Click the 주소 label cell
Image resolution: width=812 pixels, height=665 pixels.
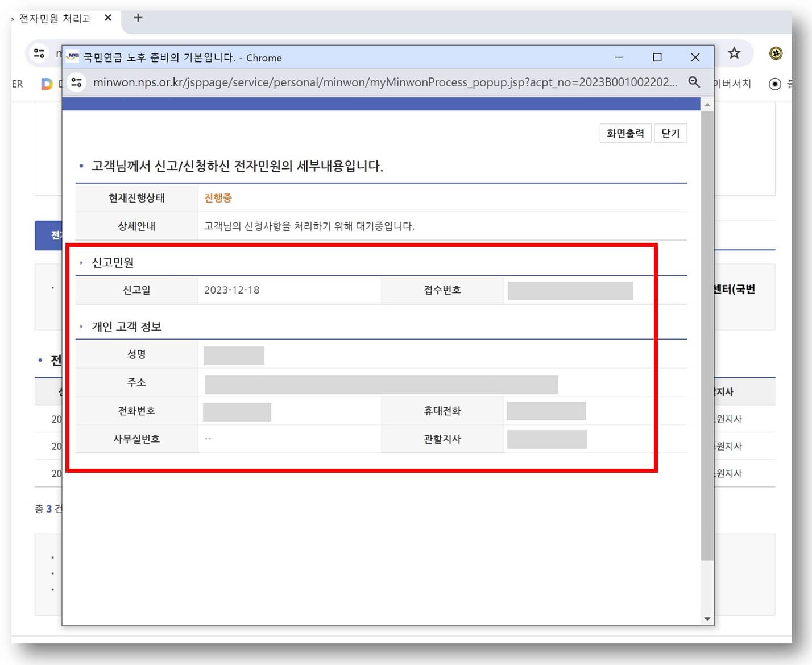[136, 382]
